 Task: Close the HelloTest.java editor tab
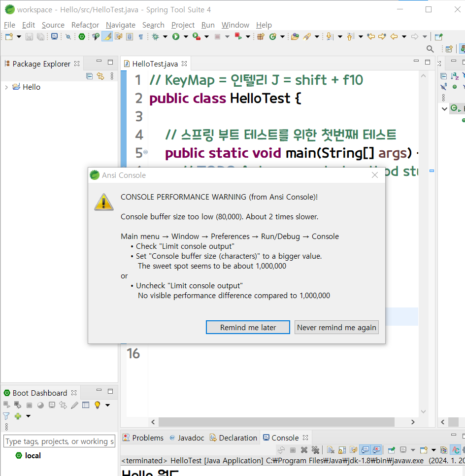click(184, 64)
